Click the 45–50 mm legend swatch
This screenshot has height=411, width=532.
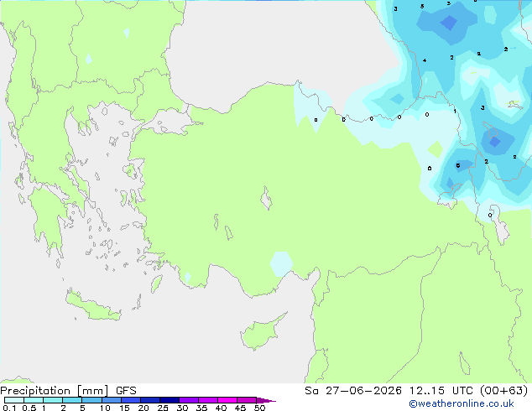click(x=247, y=400)
